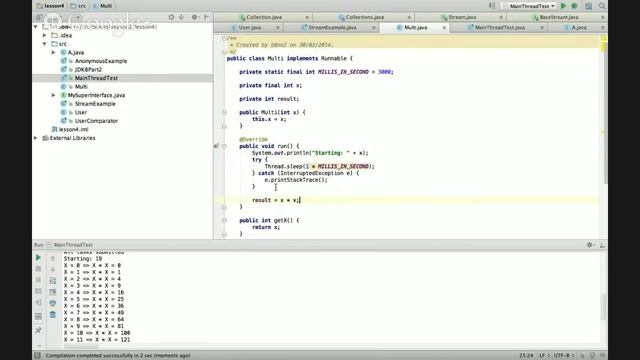The image size is (640, 360).
Task: Select UserComparator in project tree
Action: 96,121
